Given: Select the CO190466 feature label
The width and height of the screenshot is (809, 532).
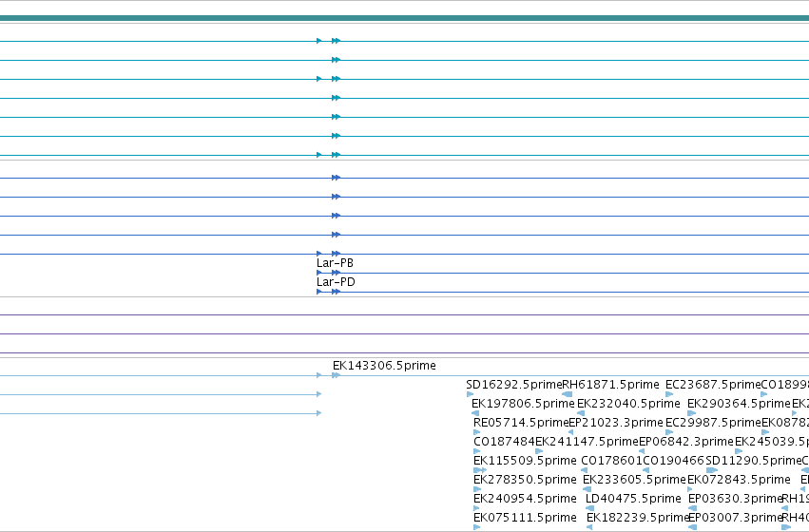Looking at the screenshot, I should [x=674, y=461].
